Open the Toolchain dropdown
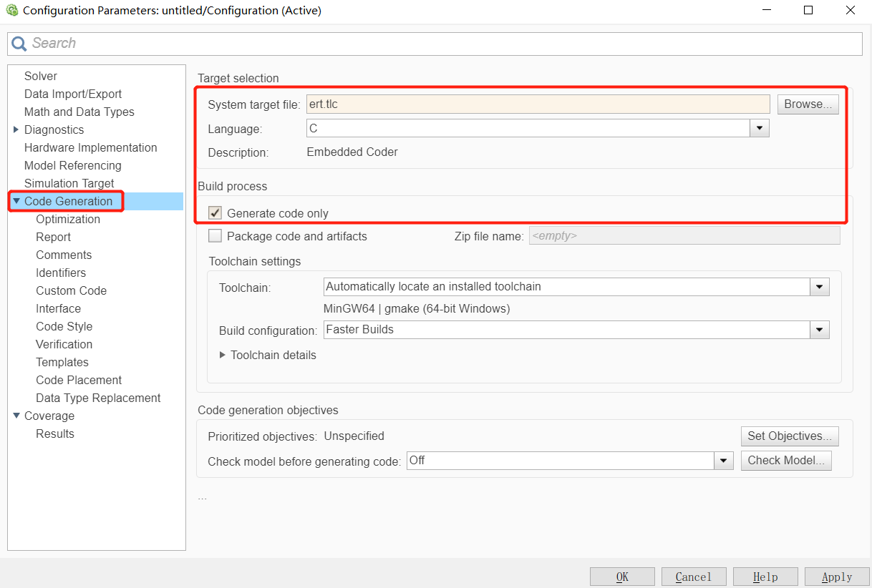Image resolution: width=872 pixels, height=588 pixels. tap(820, 287)
